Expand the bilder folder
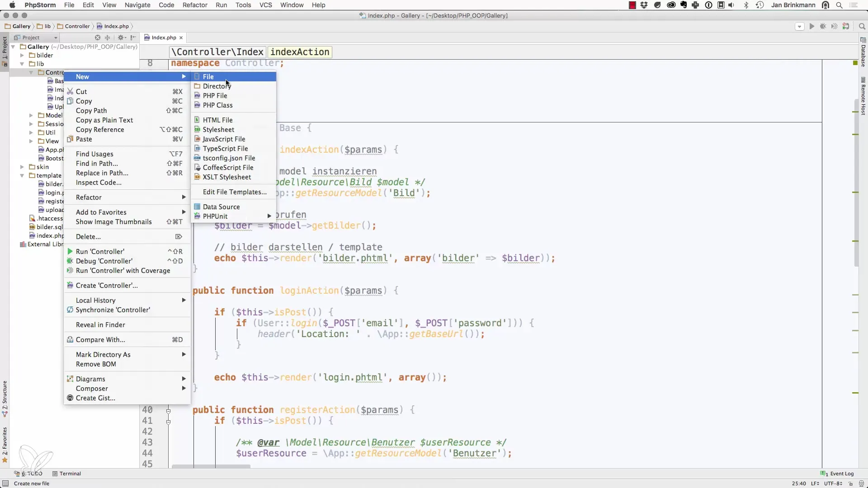The image size is (868, 488). point(22,56)
